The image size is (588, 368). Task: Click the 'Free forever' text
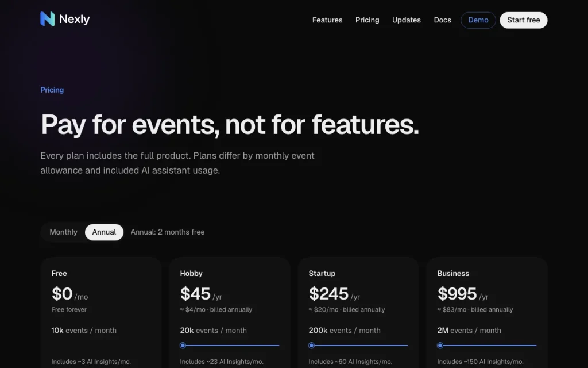(69, 310)
